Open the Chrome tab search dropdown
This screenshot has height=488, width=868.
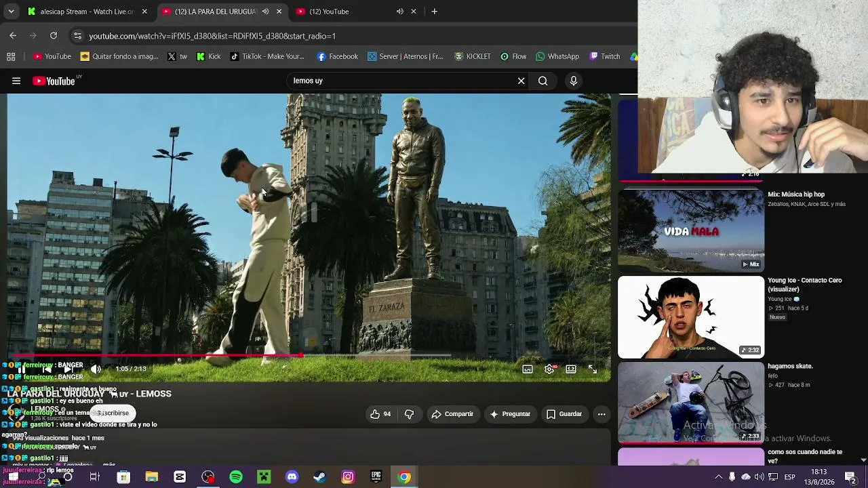click(x=11, y=12)
